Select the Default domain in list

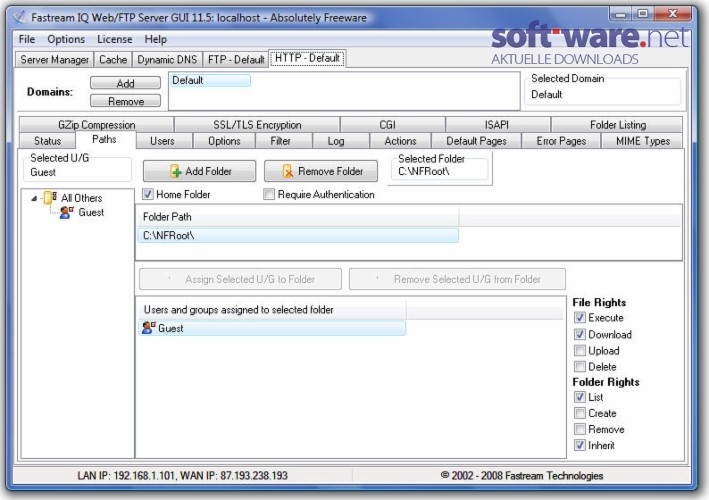coord(210,80)
